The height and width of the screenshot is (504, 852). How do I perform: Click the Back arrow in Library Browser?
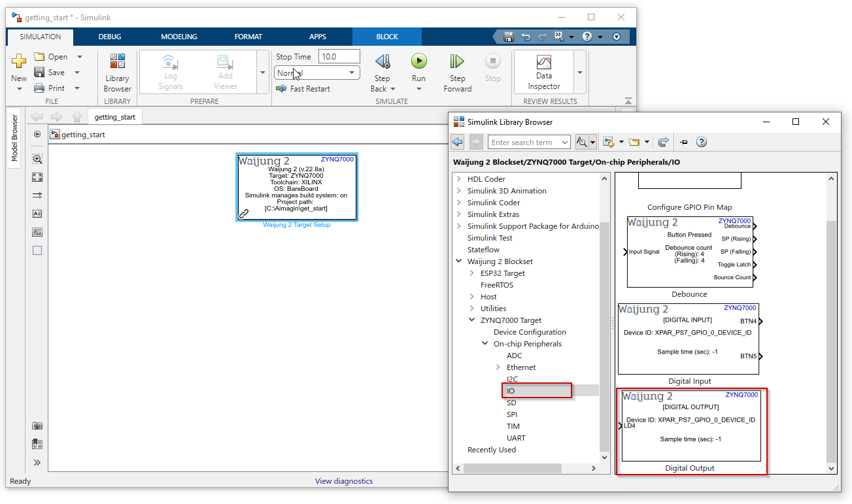coord(458,142)
